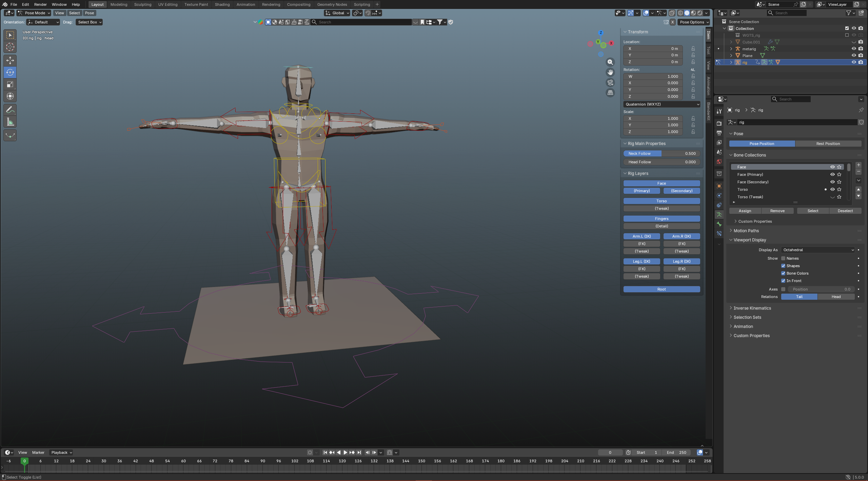Open the Render menu

pos(40,5)
